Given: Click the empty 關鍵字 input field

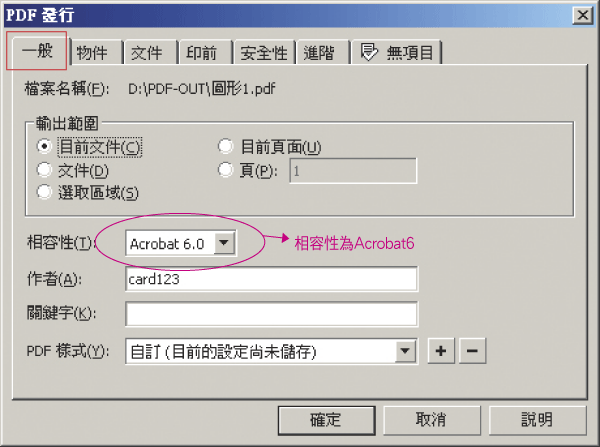Looking at the screenshot, I should 271,314.
